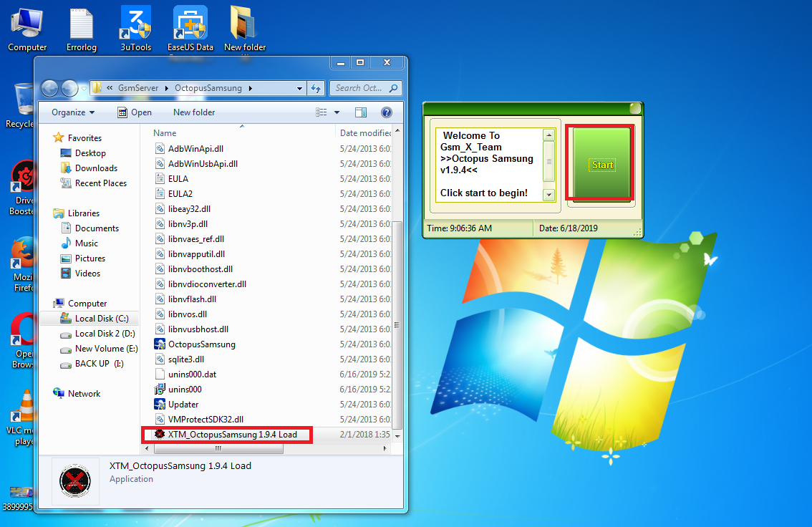
Task: Launch VLC media player shortcut
Action: coord(21,417)
